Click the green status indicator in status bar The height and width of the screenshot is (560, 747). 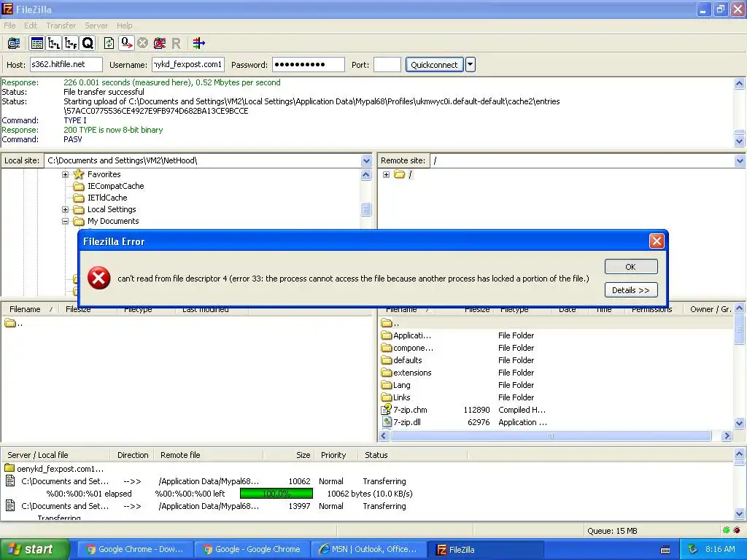point(726,530)
